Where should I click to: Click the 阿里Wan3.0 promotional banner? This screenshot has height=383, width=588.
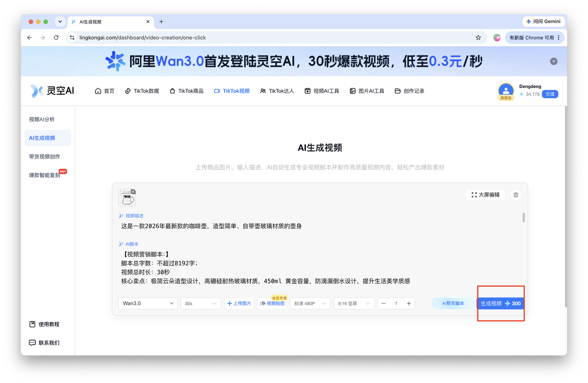tap(294, 61)
